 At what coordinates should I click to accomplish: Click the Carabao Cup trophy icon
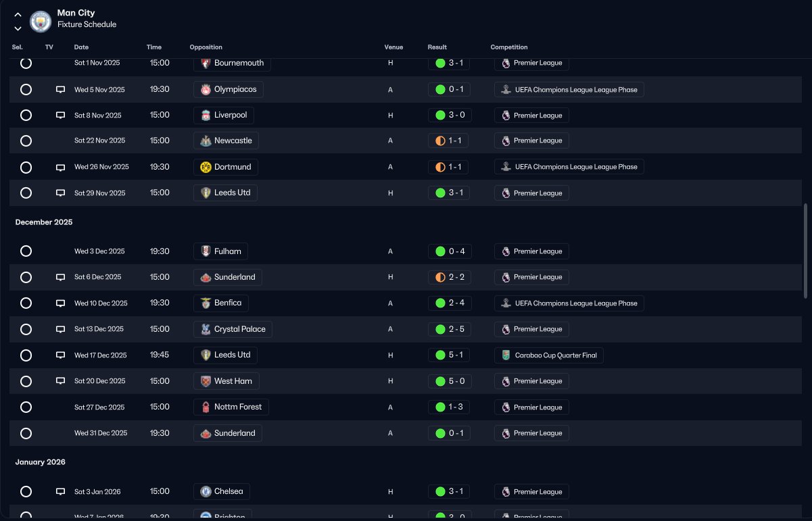pos(506,355)
